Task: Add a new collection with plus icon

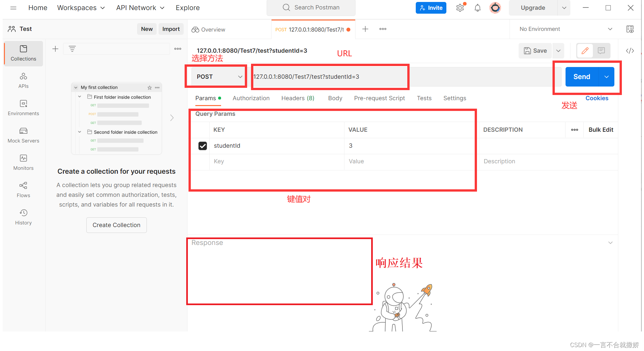Action: (x=55, y=49)
